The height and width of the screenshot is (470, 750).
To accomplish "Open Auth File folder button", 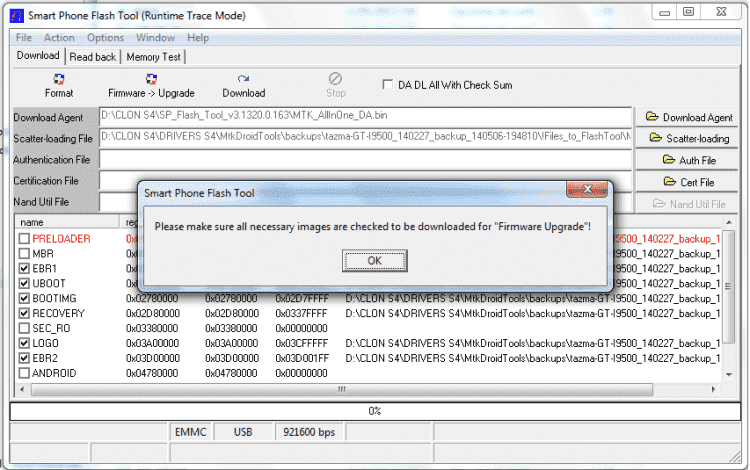I will coord(687,160).
